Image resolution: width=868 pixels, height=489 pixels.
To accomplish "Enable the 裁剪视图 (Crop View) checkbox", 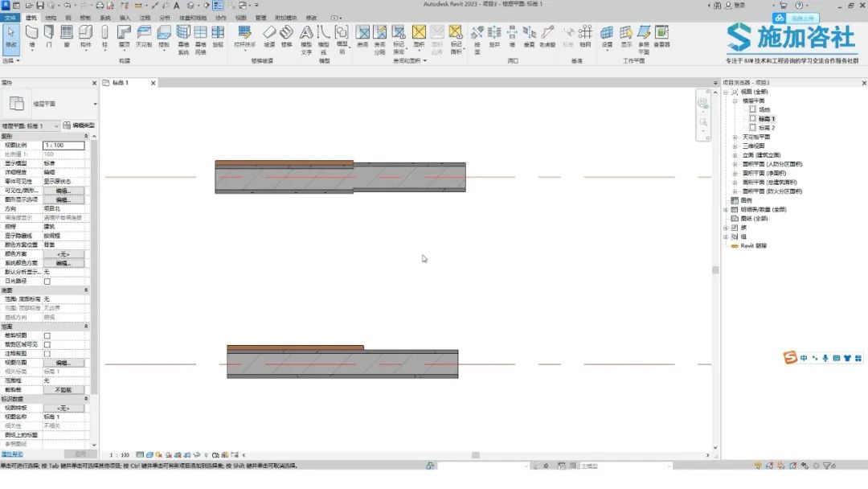I will pos(47,335).
